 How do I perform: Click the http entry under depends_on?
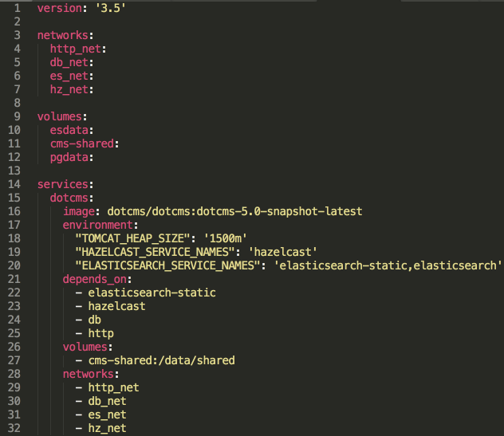pos(101,333)
